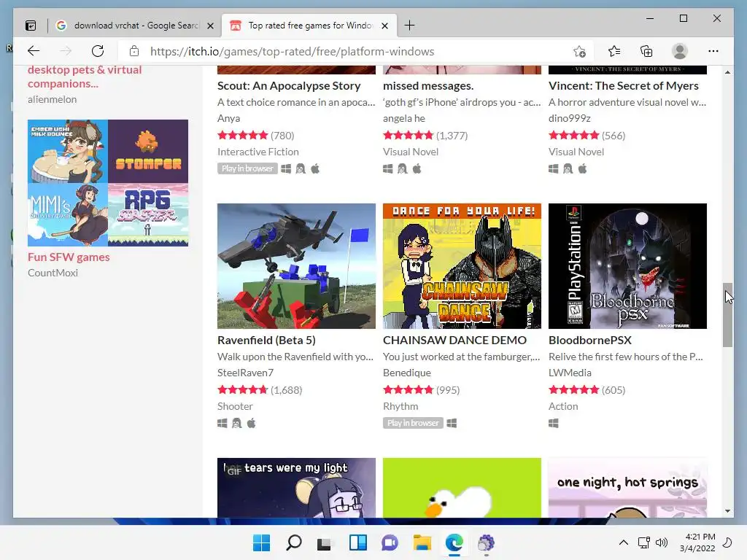Open taskbar Search
The image size is (747, 560).
click(293, 542)
